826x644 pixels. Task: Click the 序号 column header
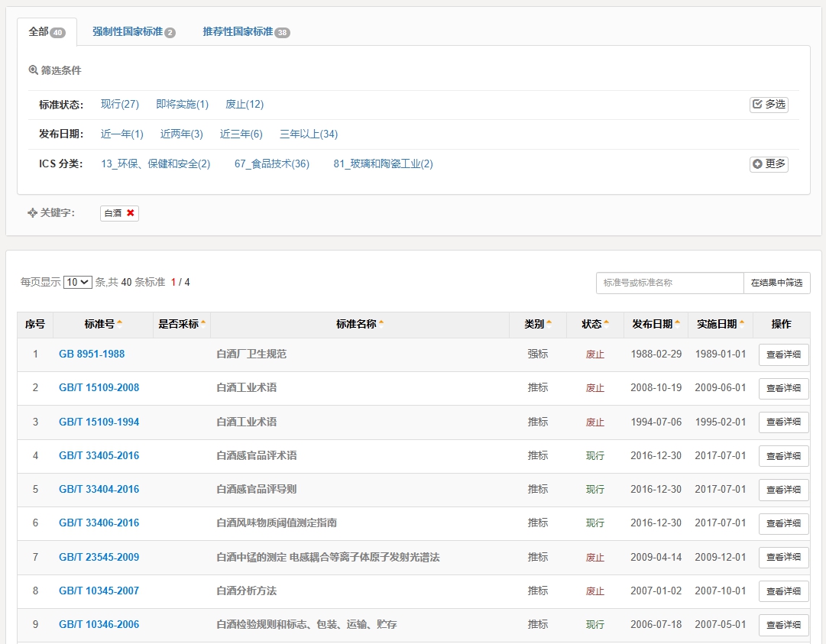click(x=35, y=325)
